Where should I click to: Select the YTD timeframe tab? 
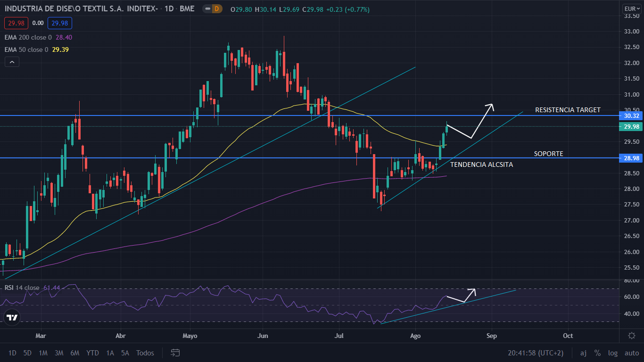(x=92, y=353)
